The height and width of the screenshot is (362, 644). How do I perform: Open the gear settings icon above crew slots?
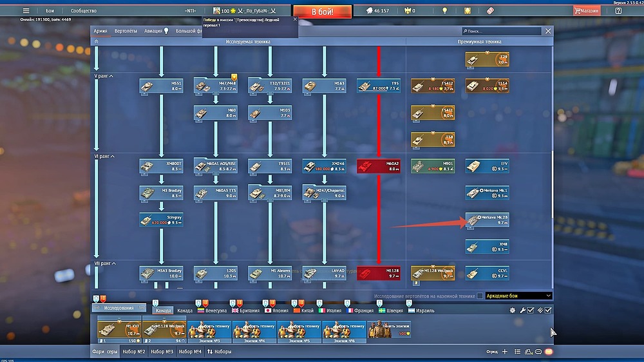(x=513, y=310)
